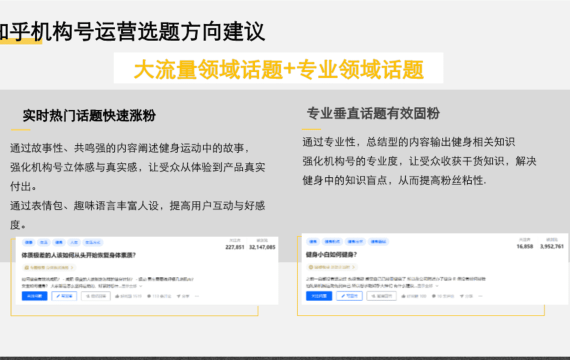Viewport: 570px width, 360px height.
Task: Click heading 实时热门话题快速涨粉
Action: tap(89, 116)
